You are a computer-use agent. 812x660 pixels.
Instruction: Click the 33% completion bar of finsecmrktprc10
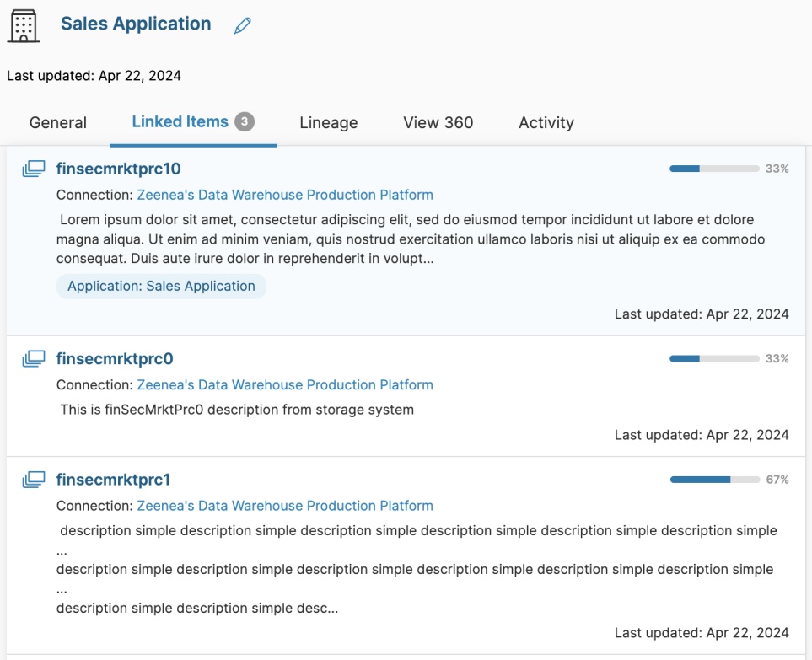click(x=714, y=169)
